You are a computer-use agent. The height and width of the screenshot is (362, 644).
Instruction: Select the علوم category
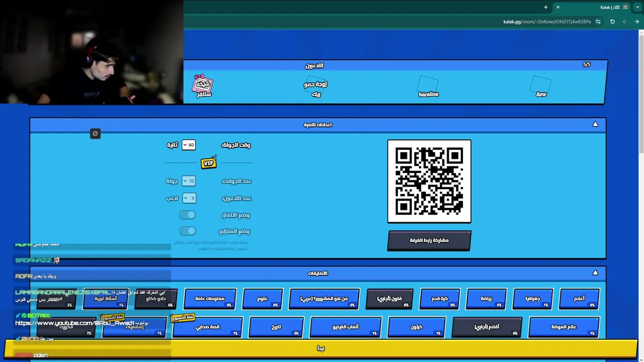click(263, 299)
